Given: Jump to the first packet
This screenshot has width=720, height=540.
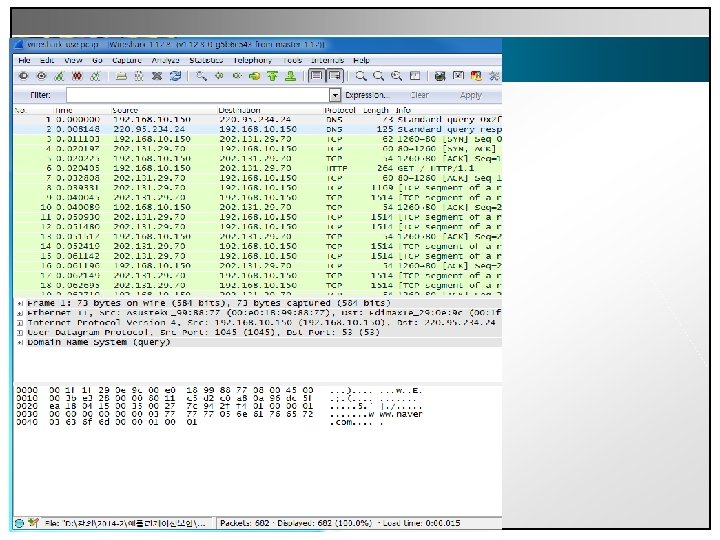Looking at the screenshot, I should (272, 76).
